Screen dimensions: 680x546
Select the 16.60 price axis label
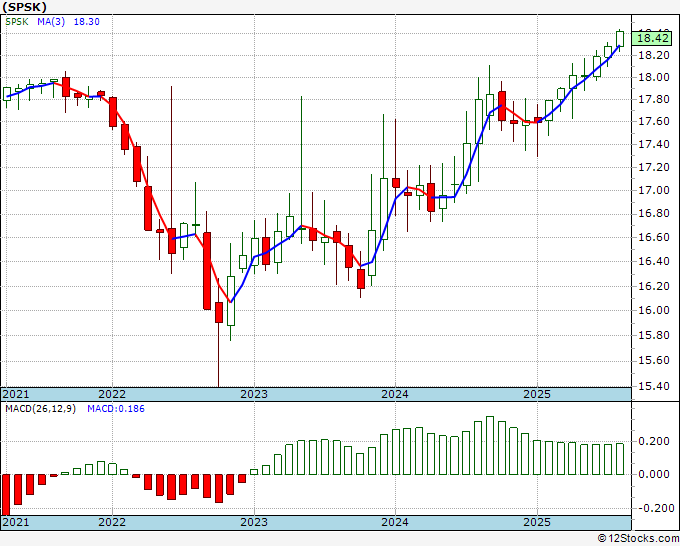tap(654, 237)
